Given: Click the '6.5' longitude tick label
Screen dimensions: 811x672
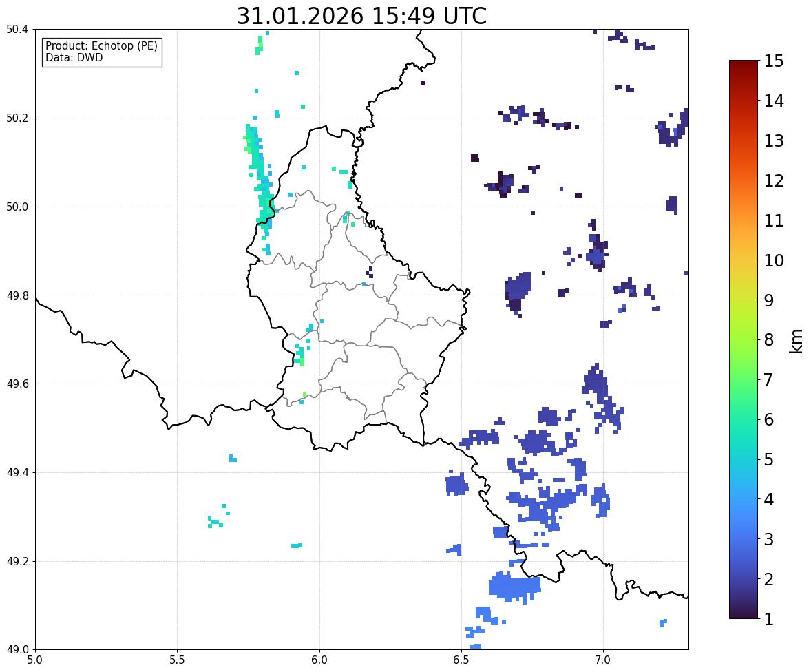Looking at the screenshot, I should (461, 660).
